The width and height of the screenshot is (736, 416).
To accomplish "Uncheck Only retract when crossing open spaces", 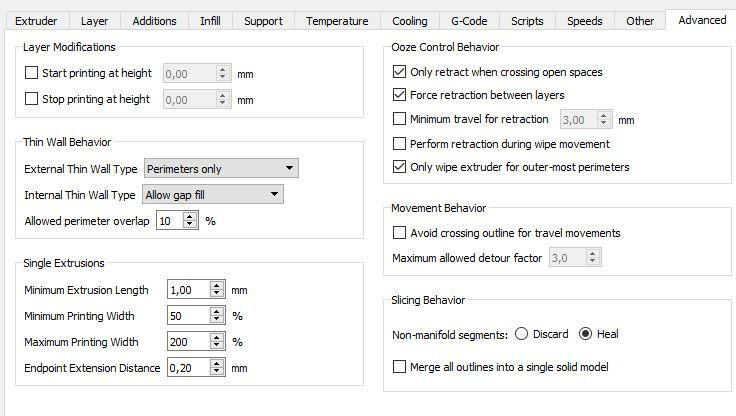I will click(400, 72).
